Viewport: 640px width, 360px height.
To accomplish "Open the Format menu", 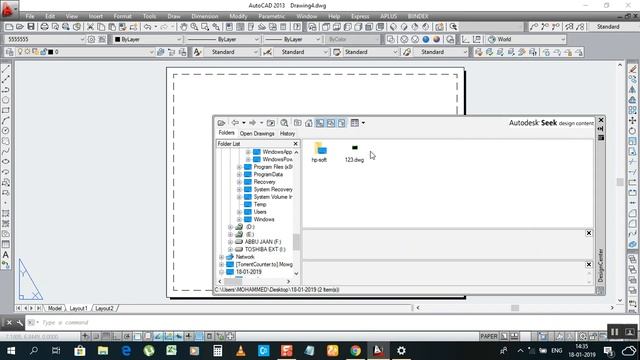I will point(122,16).
